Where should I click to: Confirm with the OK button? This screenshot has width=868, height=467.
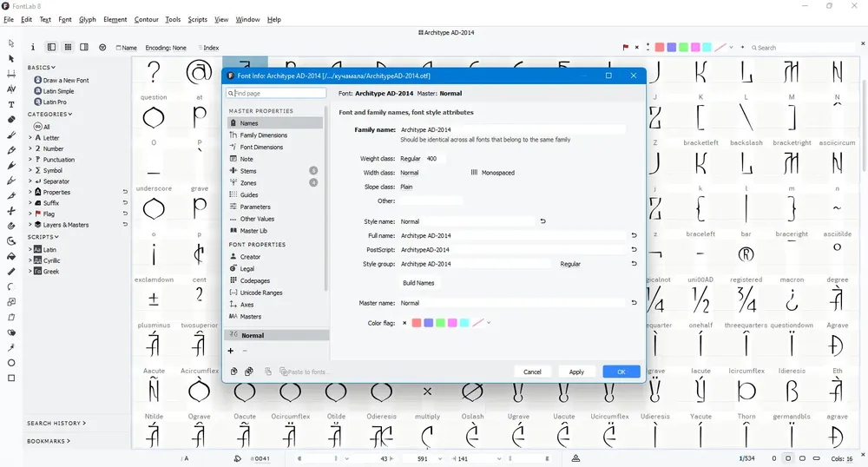(621, 372)
